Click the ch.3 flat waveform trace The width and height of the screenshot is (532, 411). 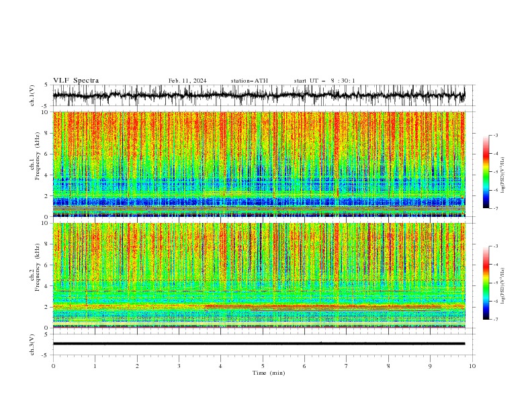pos(259,344)
